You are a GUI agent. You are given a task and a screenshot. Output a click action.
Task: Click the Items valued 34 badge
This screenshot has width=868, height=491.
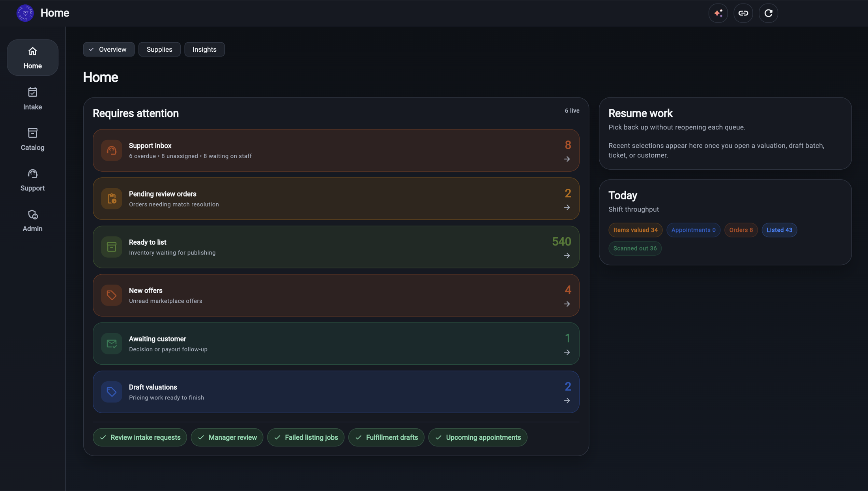click(x=635, y=230)
